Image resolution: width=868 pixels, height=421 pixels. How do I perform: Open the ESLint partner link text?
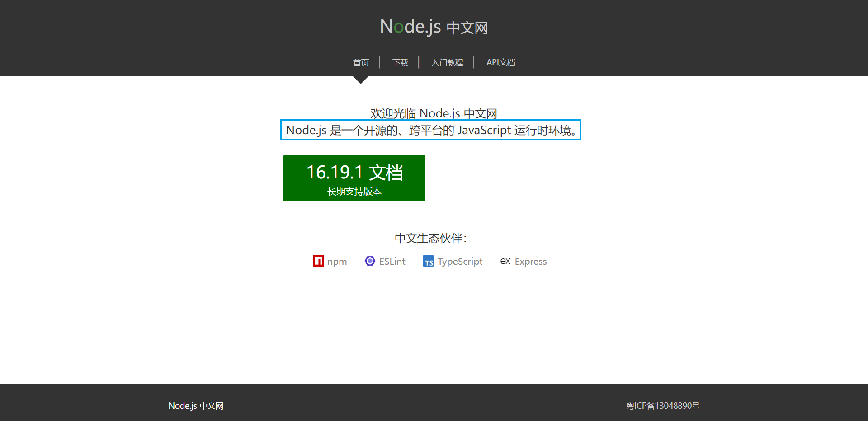392,262
